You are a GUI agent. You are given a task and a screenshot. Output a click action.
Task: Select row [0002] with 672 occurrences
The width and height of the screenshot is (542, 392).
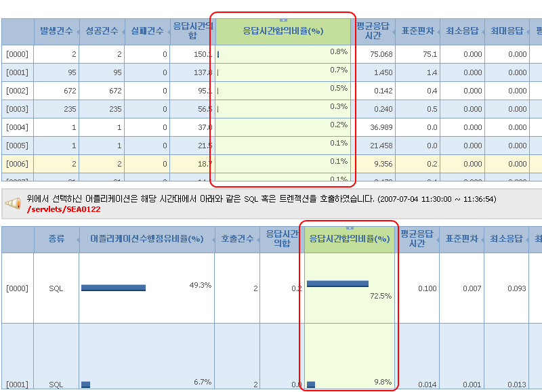point(17,91)
